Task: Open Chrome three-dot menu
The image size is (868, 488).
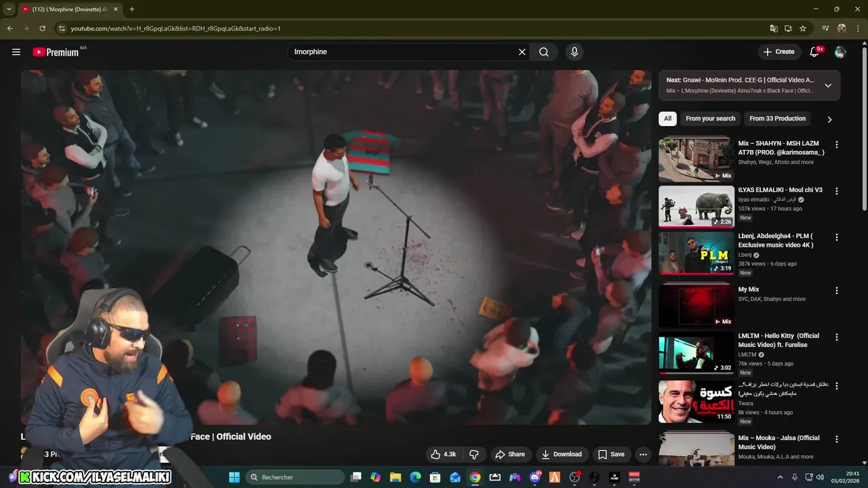Action: (x=858, y=28)
